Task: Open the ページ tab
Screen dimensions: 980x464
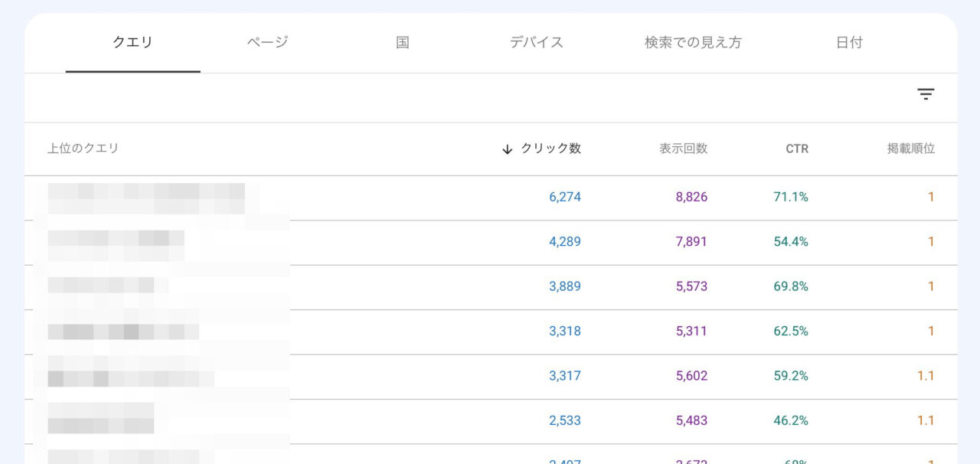Action: coord(267,43)
